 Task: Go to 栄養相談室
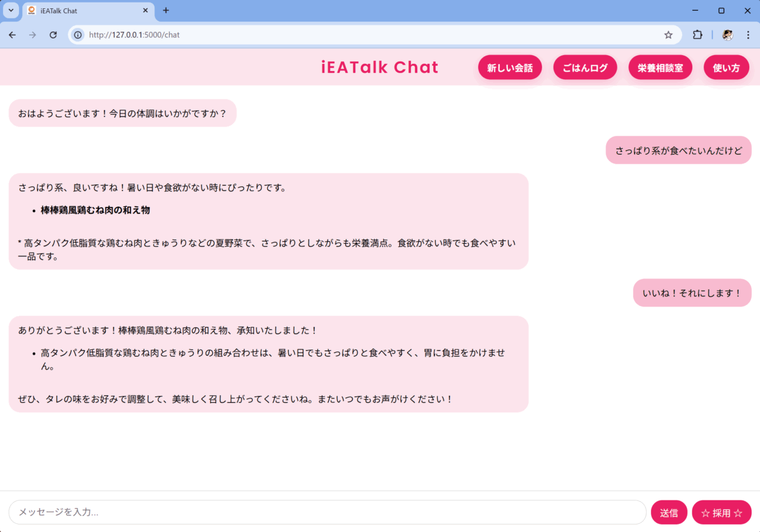tap(660, 68)
